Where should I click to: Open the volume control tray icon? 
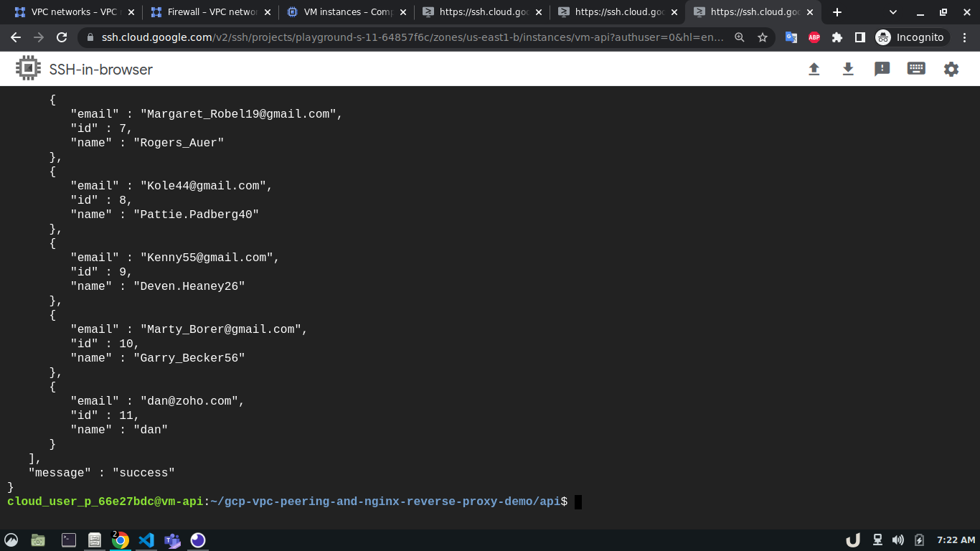(898, 540)
